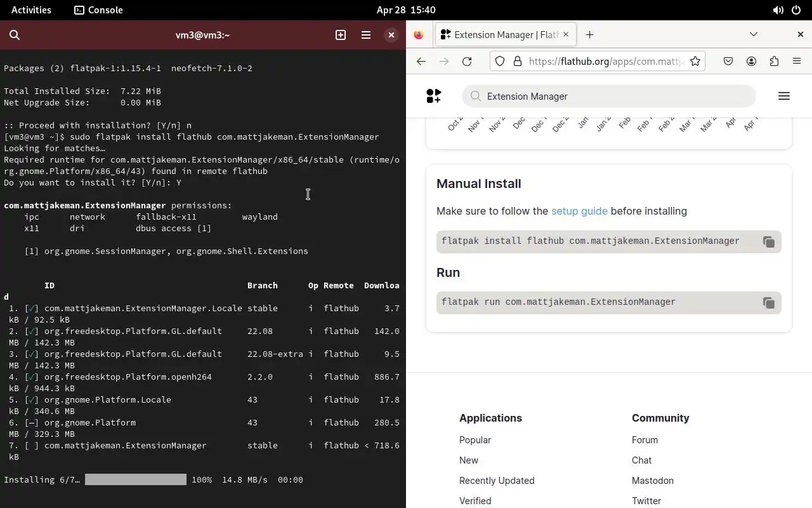812x508 pixels.
Task: Click the site lock icon
Action: pyautogui.click(x=517, y=62)
